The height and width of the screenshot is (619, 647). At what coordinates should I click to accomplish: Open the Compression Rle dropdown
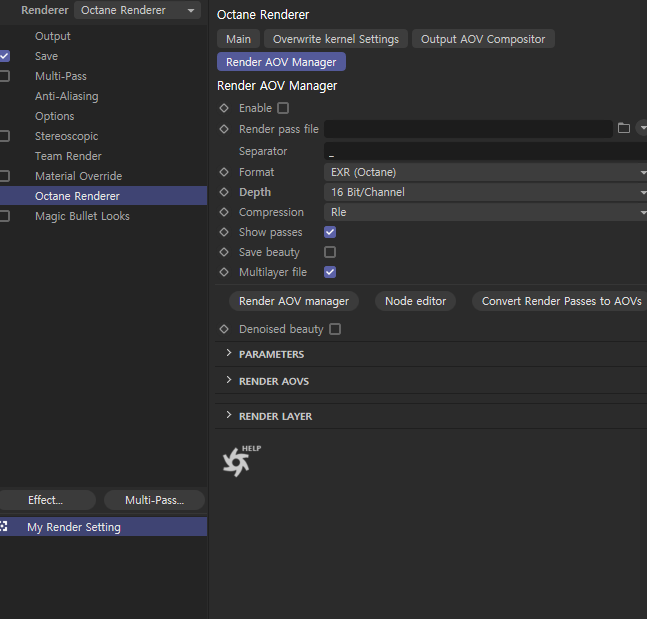(x=485, y=212)
